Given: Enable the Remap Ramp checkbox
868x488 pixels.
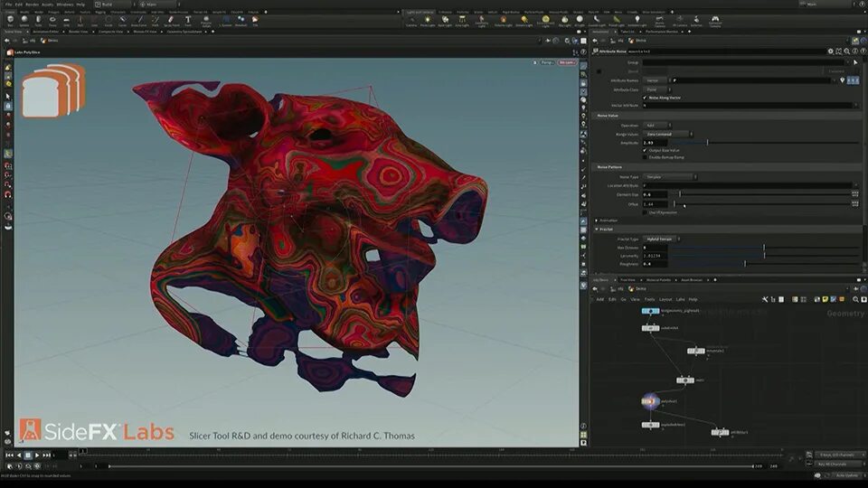Looking at the screenshot, I should (645, 157).
